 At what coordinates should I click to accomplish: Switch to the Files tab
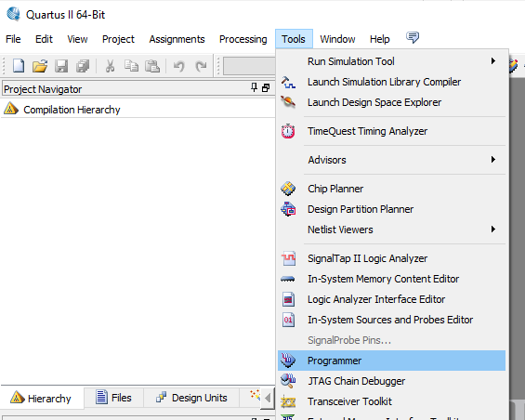click(x=114, y=398)
